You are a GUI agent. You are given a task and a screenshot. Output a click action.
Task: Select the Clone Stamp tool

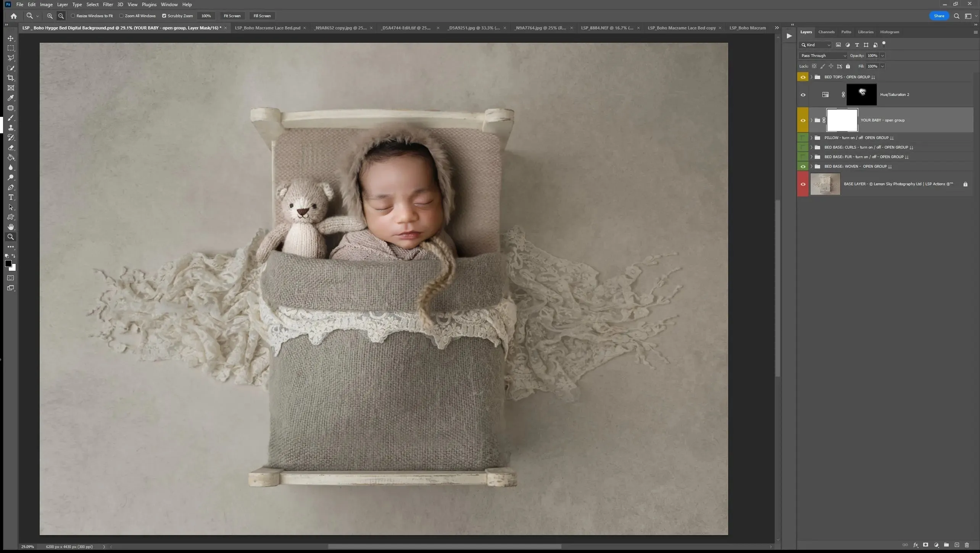pyautogui.click(x=11, y=128)
